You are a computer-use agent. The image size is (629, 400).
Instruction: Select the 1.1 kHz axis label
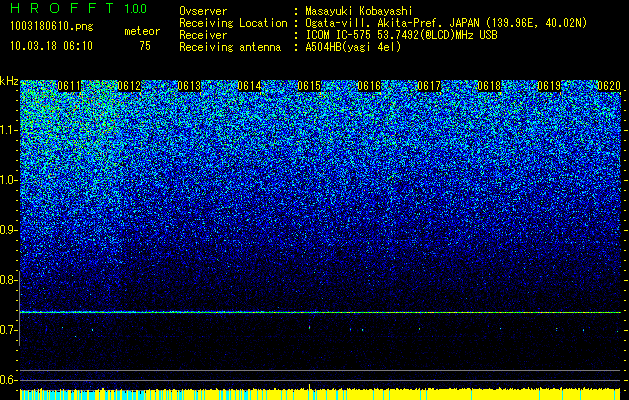click(9, 130)
